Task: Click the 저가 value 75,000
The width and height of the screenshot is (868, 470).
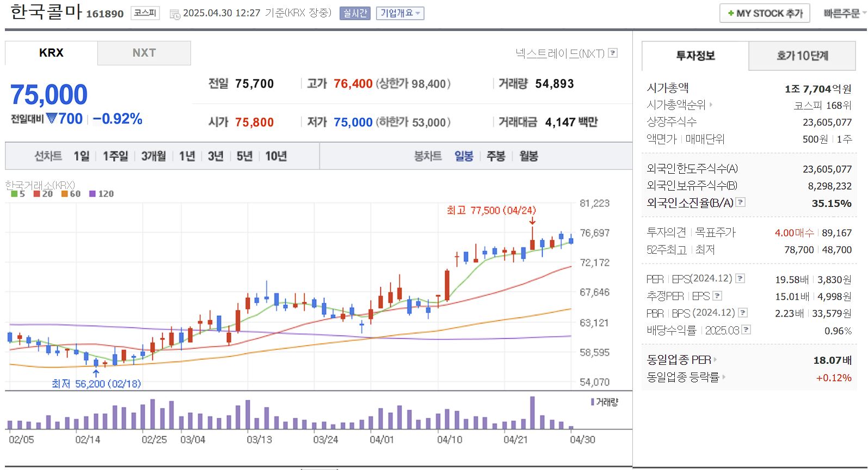Action: (353, 122)
